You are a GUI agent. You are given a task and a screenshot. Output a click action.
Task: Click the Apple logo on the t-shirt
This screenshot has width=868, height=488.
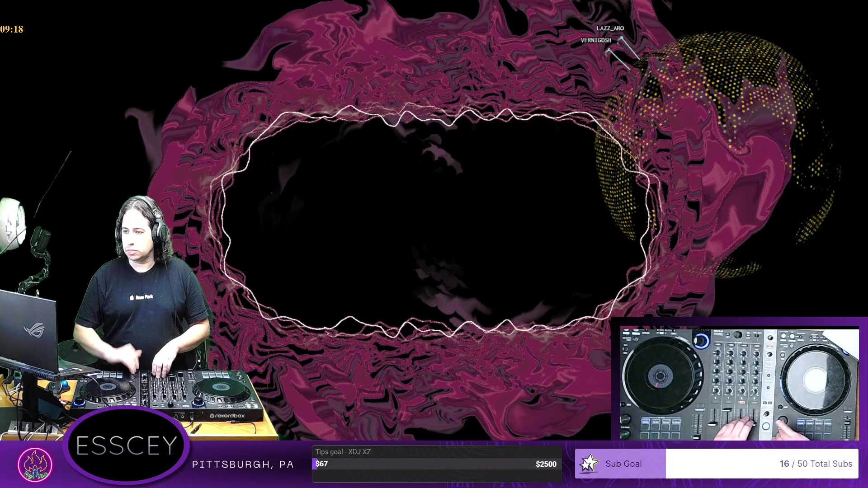click(132, 297)
